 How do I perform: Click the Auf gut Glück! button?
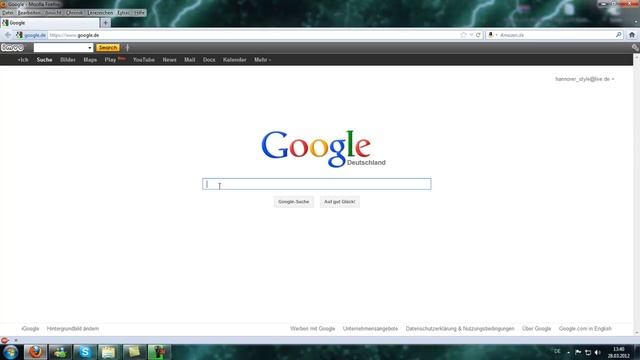(x=340, y=202)
